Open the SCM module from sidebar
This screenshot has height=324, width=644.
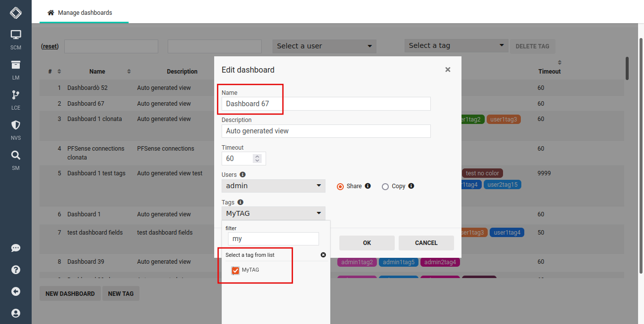point(15,37)
